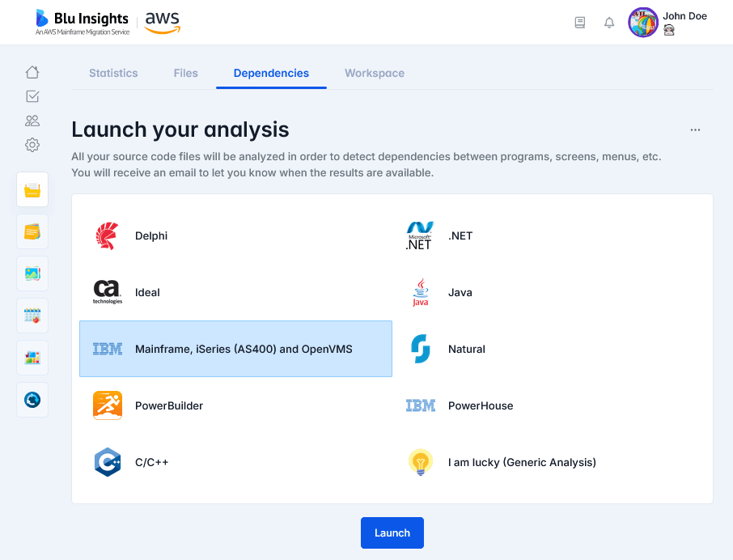Choose I am lucky (Generic Analysis)
The width and height of the screenshot is (733, 560).
pos(522,462)
